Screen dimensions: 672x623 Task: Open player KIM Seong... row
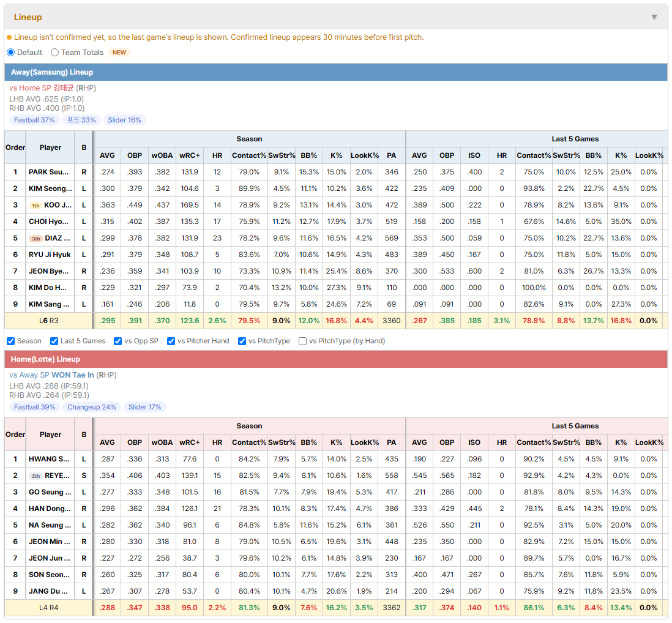[x=50, y=188]
